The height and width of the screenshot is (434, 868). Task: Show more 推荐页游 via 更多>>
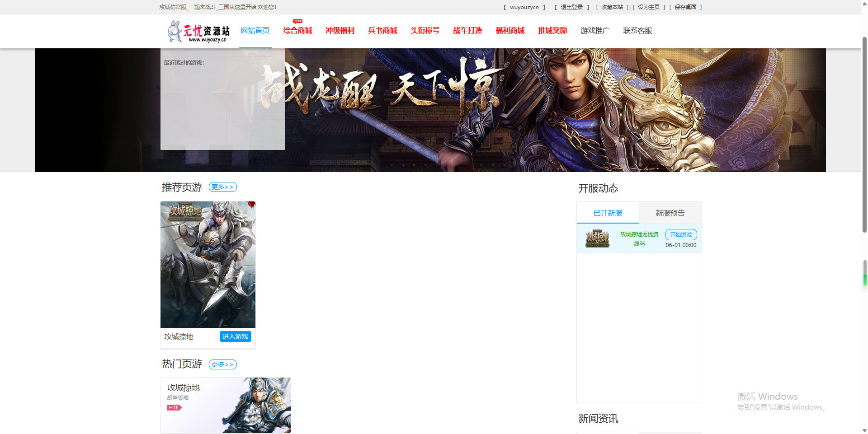pos(222,187)
